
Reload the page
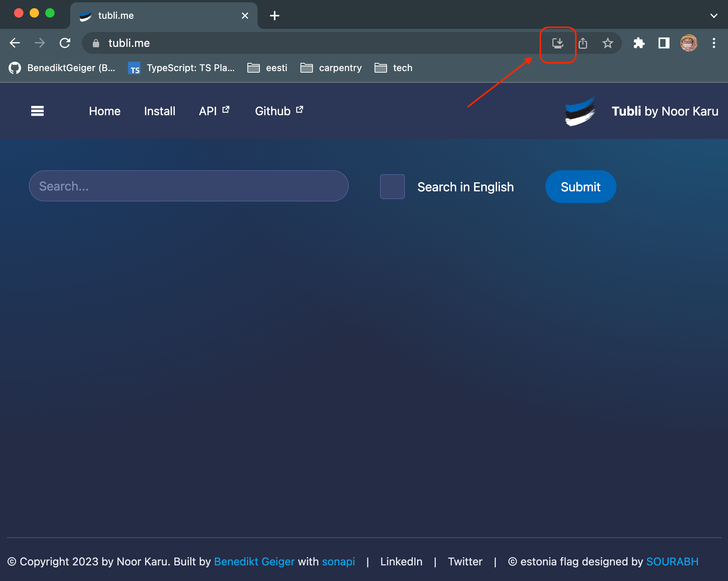coord(65,43)
